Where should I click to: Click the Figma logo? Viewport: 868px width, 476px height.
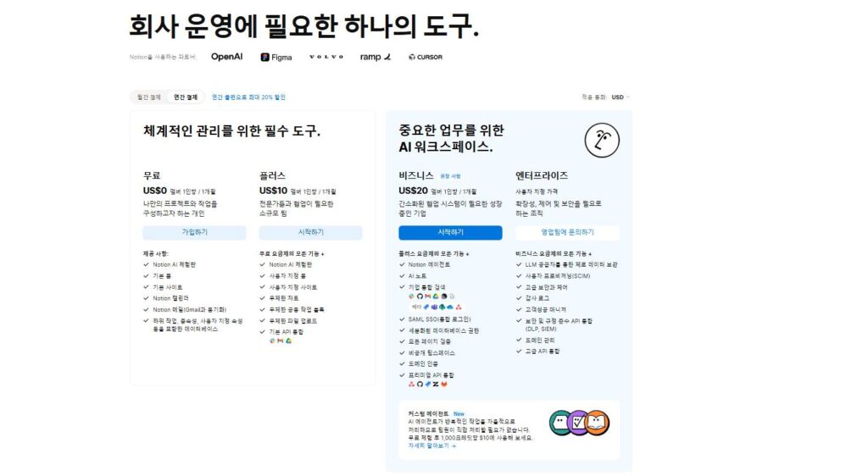276,57
